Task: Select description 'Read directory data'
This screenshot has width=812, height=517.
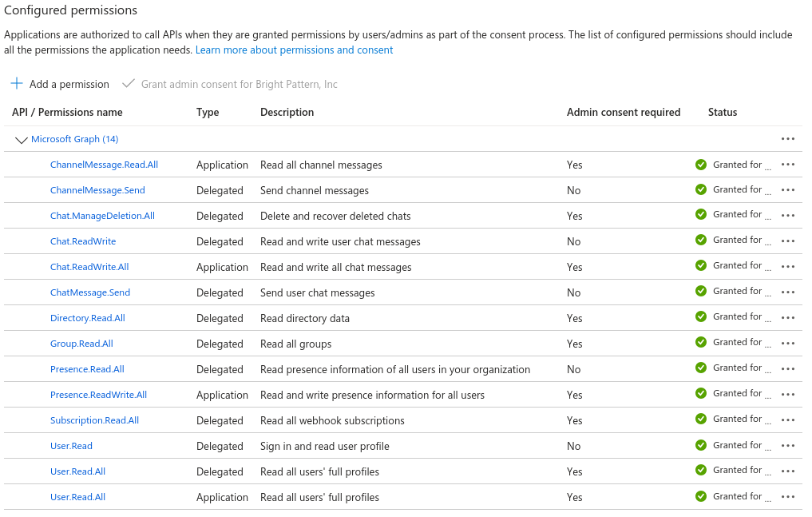Action: (x=305, y=318)
